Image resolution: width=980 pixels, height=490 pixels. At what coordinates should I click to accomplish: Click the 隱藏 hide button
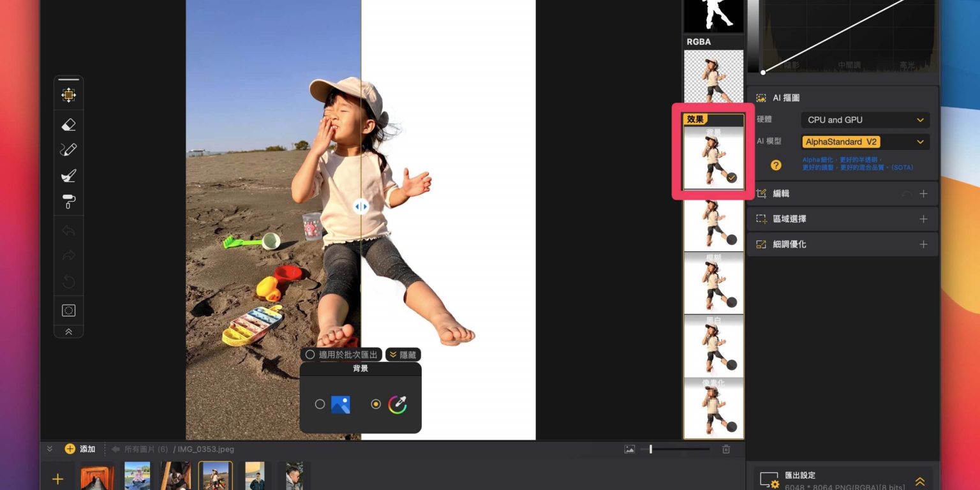tap(403, 355)
